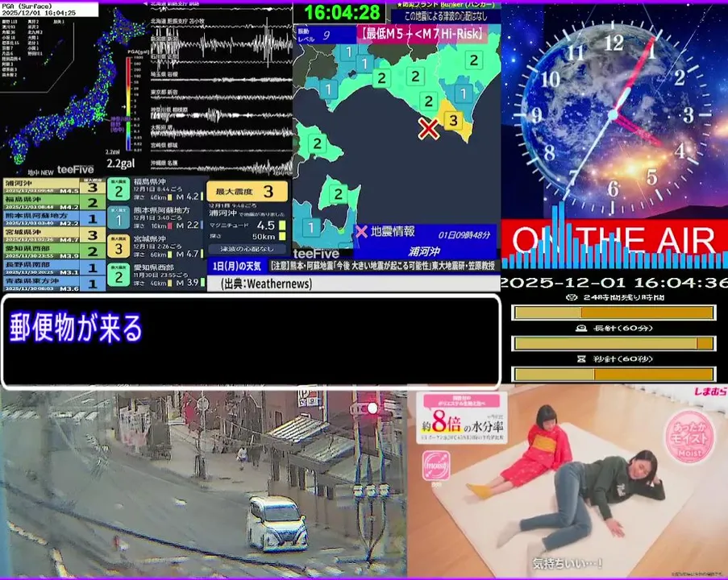This screenshot has width=728, height=580.
Task: Select the 長野県南部 M3.1 row
Action: 54,267
